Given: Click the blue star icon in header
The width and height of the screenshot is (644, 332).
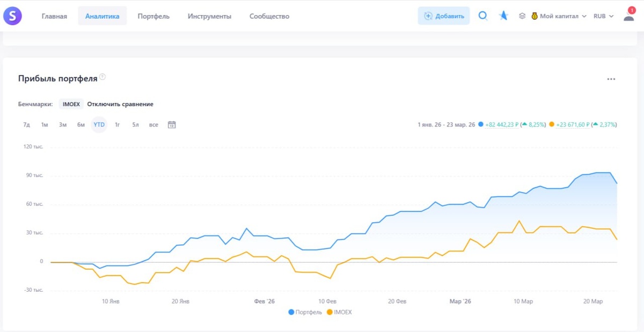Looking at the screenshot, I should point(503,16).
